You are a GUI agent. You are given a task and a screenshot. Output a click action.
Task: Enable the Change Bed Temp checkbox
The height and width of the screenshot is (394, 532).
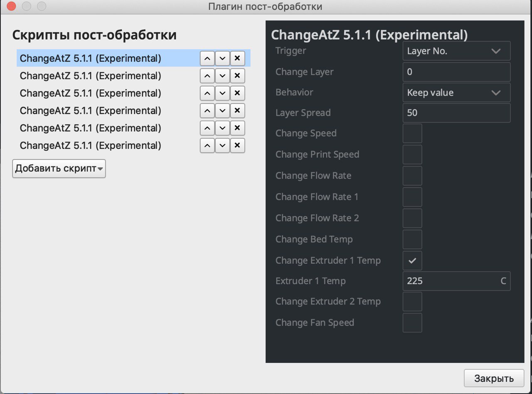[x=412, y=240]
